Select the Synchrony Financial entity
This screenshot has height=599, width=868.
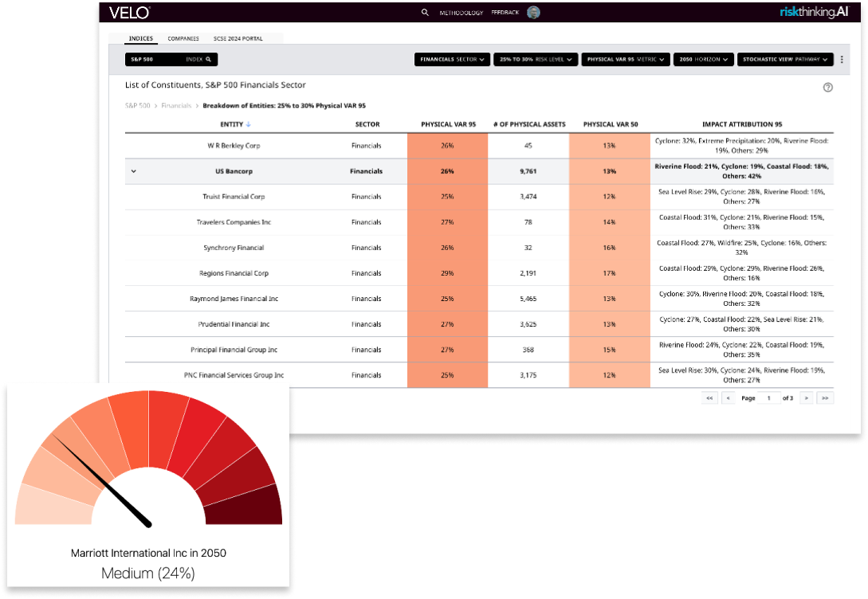234,248
